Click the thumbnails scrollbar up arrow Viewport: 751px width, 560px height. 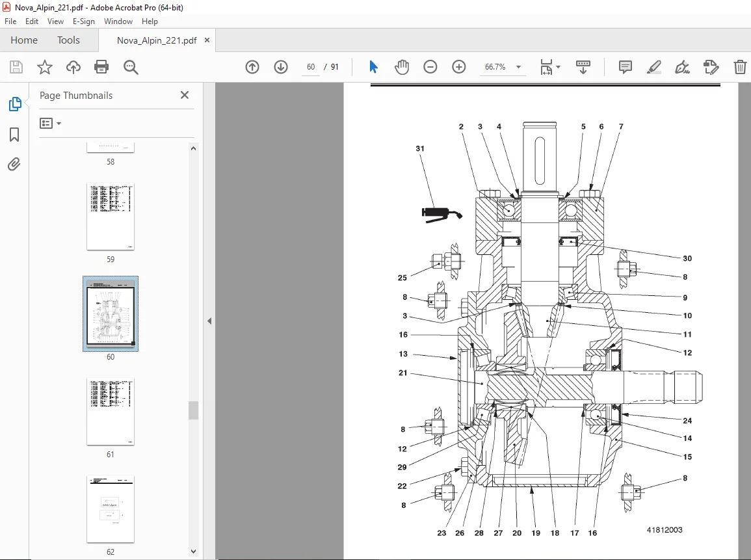(194, 148)
